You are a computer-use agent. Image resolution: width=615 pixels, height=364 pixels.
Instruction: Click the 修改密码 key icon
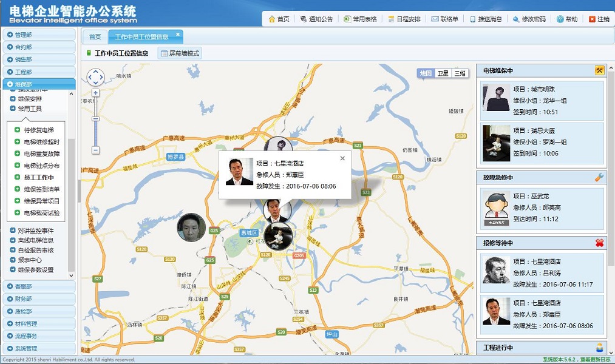click(516, 19)
